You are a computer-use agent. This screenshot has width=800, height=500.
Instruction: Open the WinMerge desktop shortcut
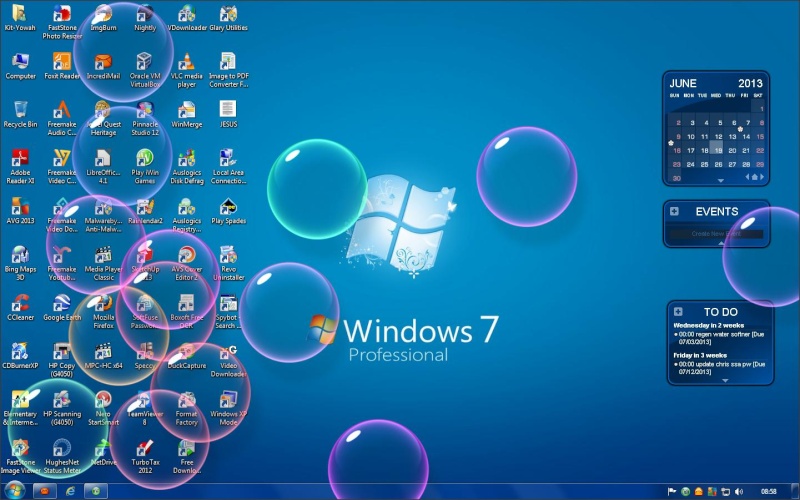point(187,114)
